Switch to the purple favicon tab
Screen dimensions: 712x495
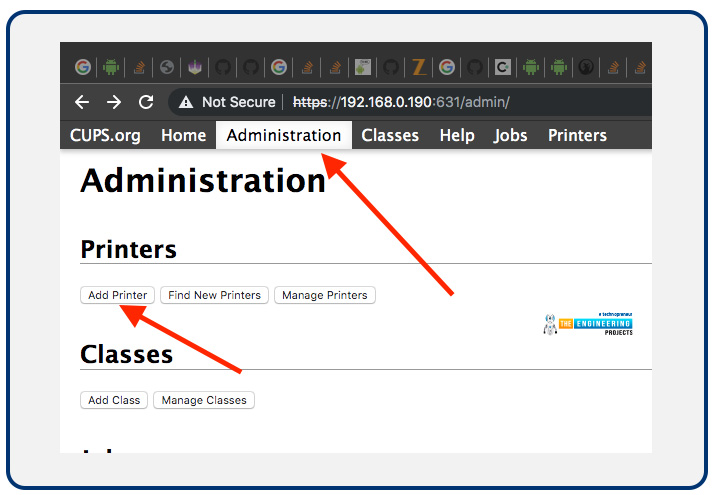(x=195, y=67)
